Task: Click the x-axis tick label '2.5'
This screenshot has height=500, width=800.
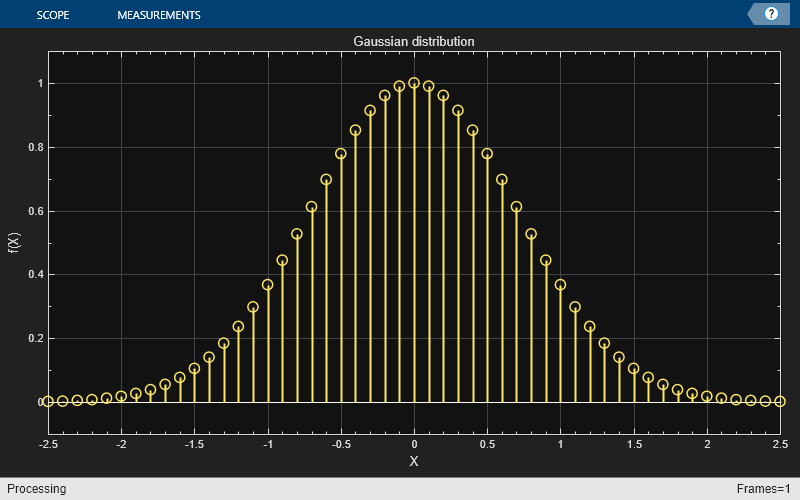Action: click(x=780, y=444)
